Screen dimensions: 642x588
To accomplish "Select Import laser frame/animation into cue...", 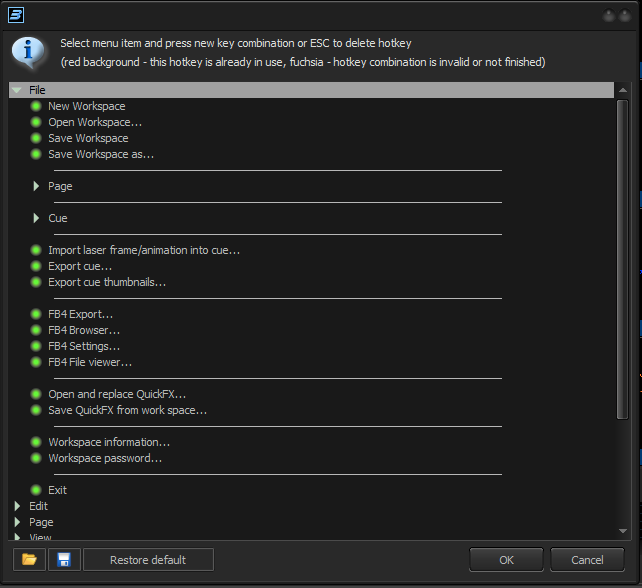I will click(144, 250).
